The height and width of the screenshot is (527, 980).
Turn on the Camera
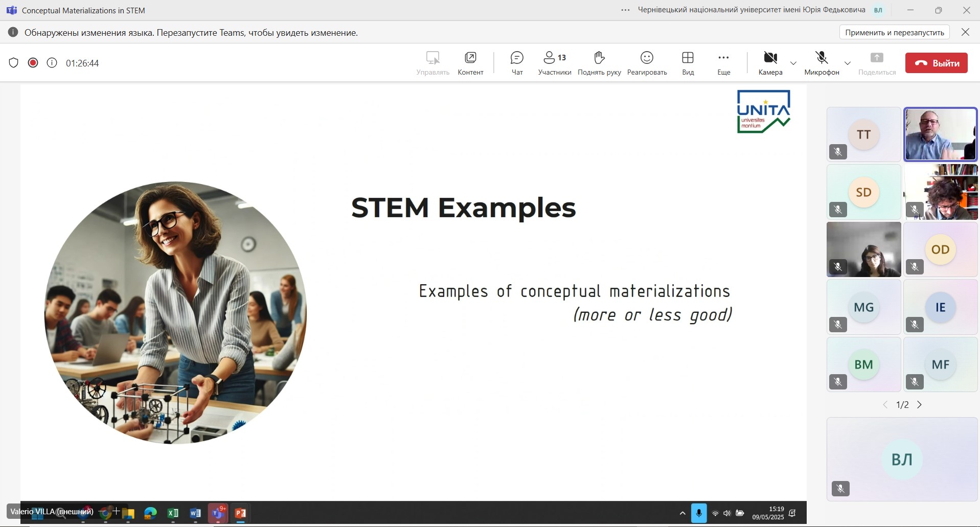point(770,63)
